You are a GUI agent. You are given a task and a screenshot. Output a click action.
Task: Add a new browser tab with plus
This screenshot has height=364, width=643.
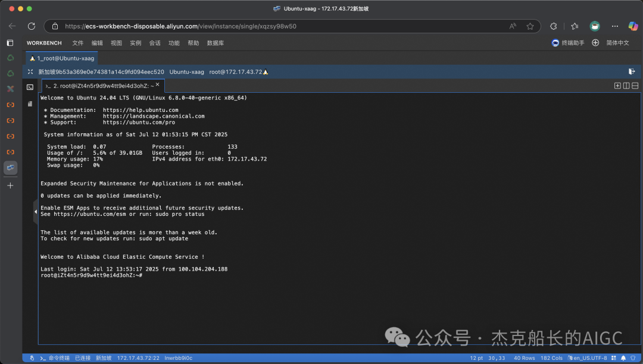click(10, 186)
